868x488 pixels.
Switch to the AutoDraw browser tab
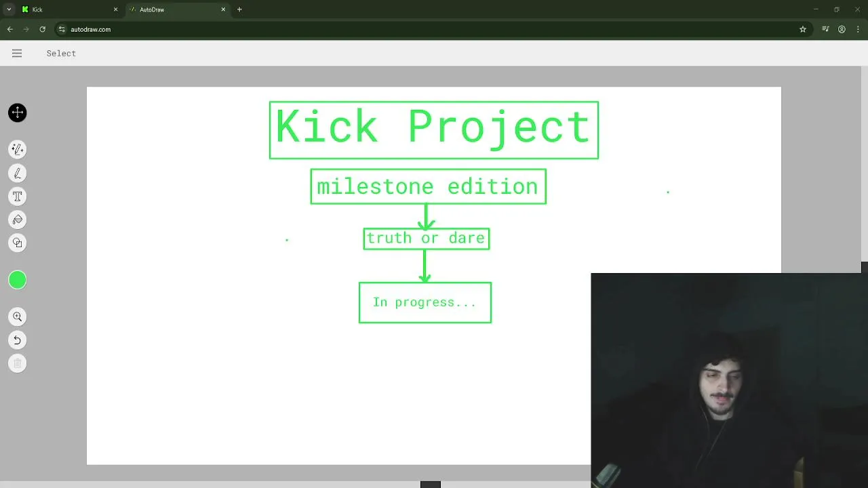tap(176, 9)
